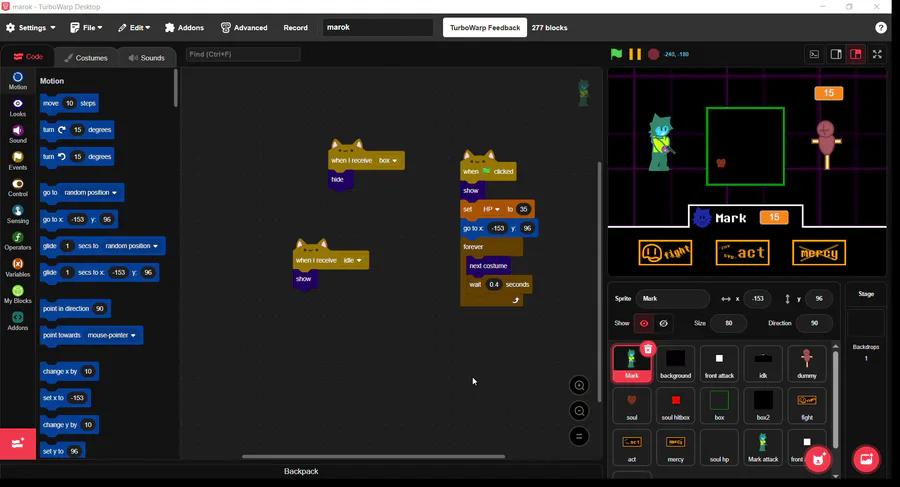Switch to the Sounds tab
The image size is (900, 487).
click(x=146, y=57)
